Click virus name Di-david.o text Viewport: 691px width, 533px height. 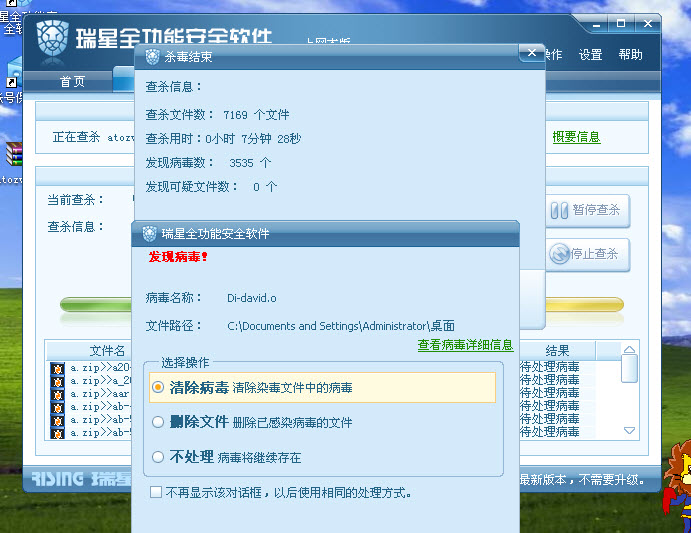[252, 298]
